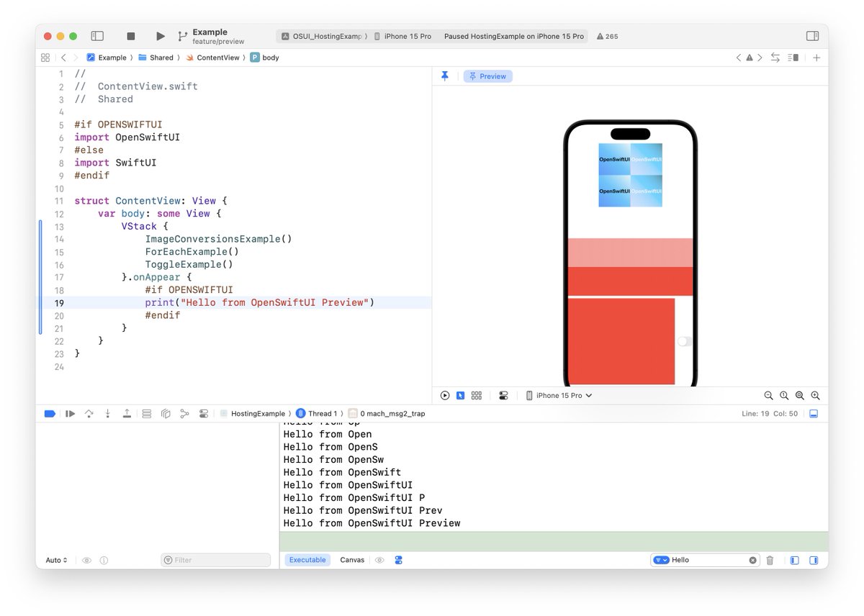Open environment overrides in debug bar
Screen dimensions: 864x616
click(x=204, y=414)
